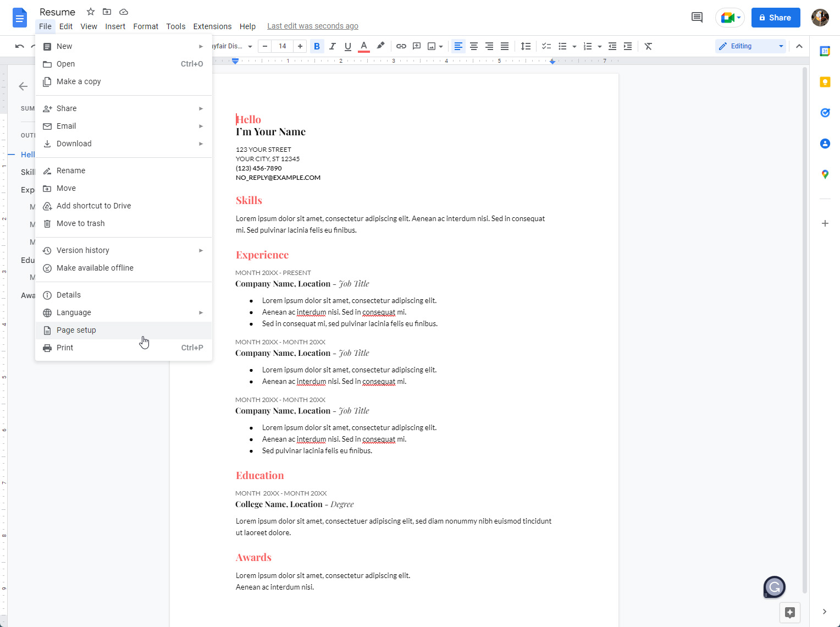Click the clear formatting icon
This screenshot has width=840, height=627.
tap(648, 46)
